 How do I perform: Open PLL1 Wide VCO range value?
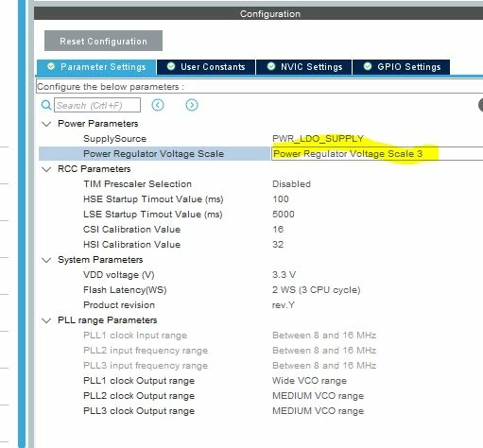pyautogui.click(x=309, y=381)
